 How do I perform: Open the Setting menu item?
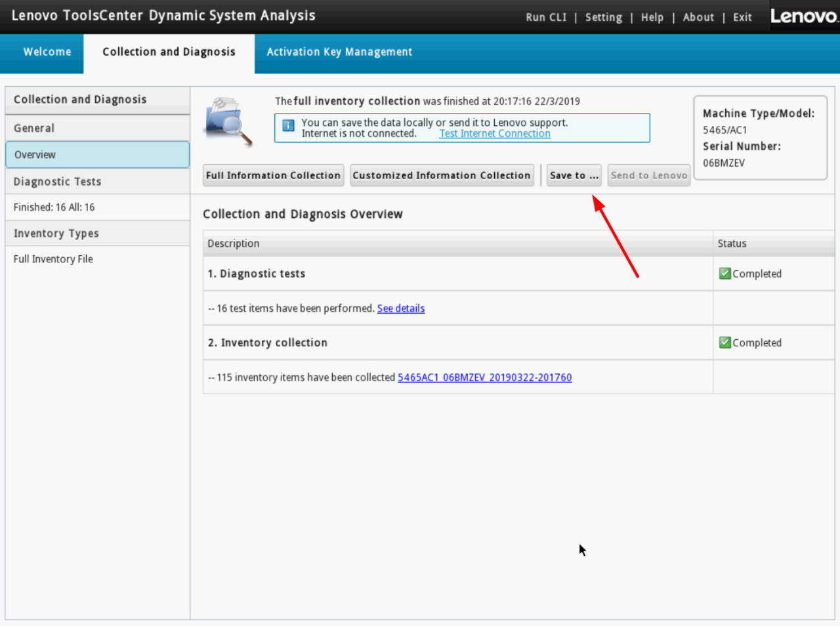tap(604, 17)
